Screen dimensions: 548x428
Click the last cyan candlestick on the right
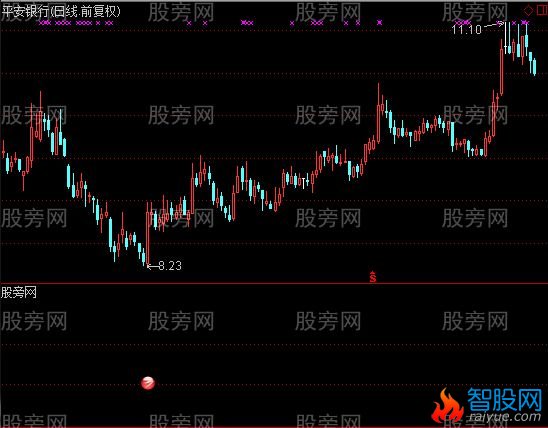tap(534, 66)
